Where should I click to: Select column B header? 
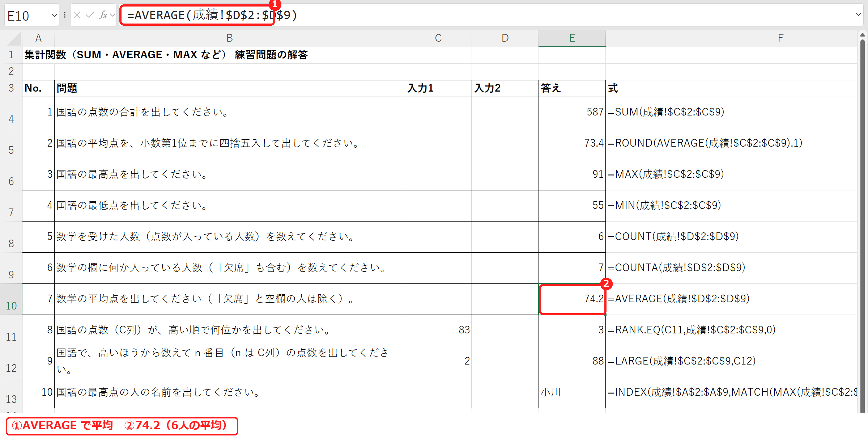coord(229,38)
